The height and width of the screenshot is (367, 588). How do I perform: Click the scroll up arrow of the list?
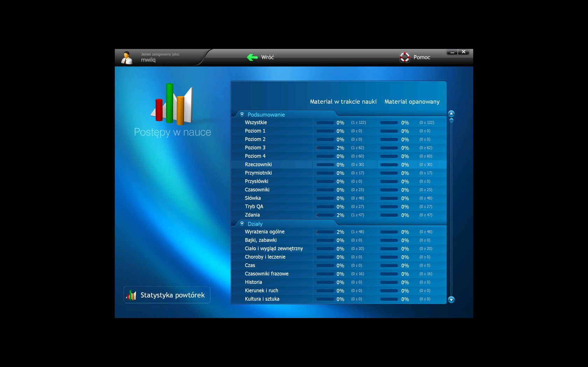click(451, 113)
